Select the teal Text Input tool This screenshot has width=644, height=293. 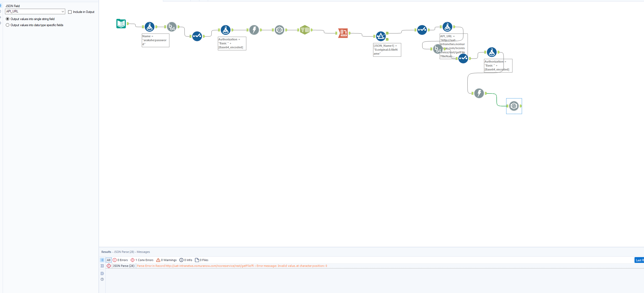coord(121,24)
